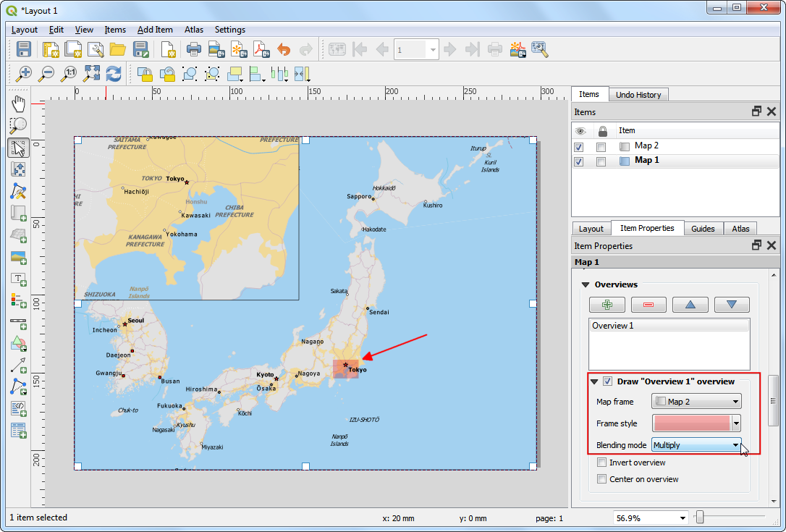786x532 pixels.
Task: Enable the Center on overview checkbox
Action: (601, 479)
